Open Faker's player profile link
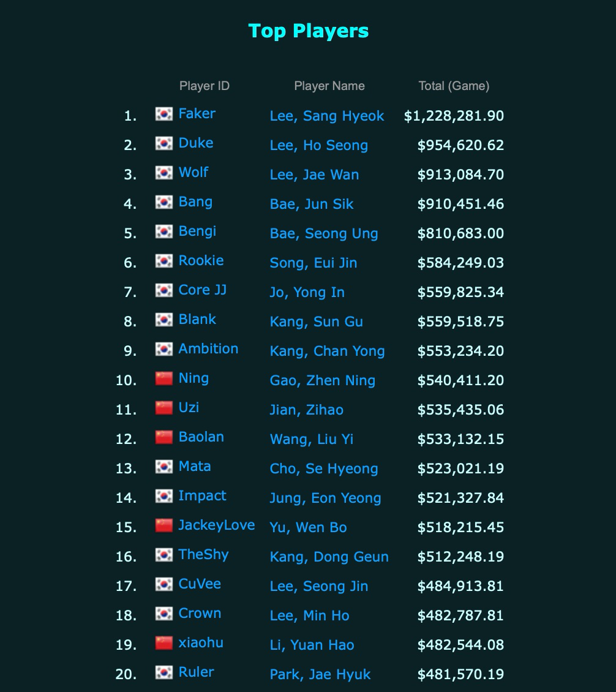The width and height of the screenshot is (616, 692). point(197,114)
